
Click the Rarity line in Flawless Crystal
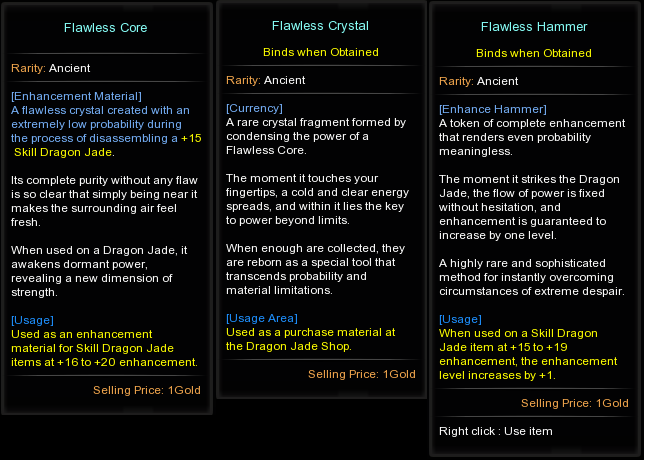click(266, 80)
